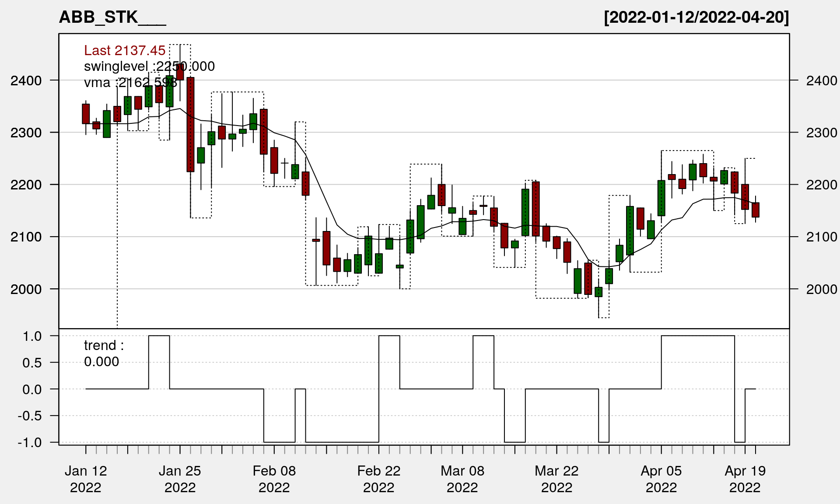Image resolution: width=840 pixels, height=504 pixels.
Task: Click the right axis 2300 price label
Action: (x=822, y=133)
